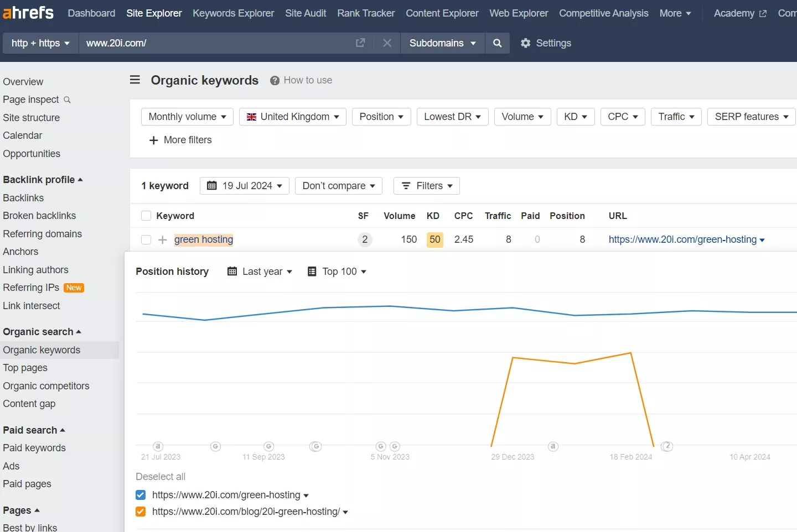Click More filters button
The height and width of the screenshot is (532, 797).
coord(180,140)
